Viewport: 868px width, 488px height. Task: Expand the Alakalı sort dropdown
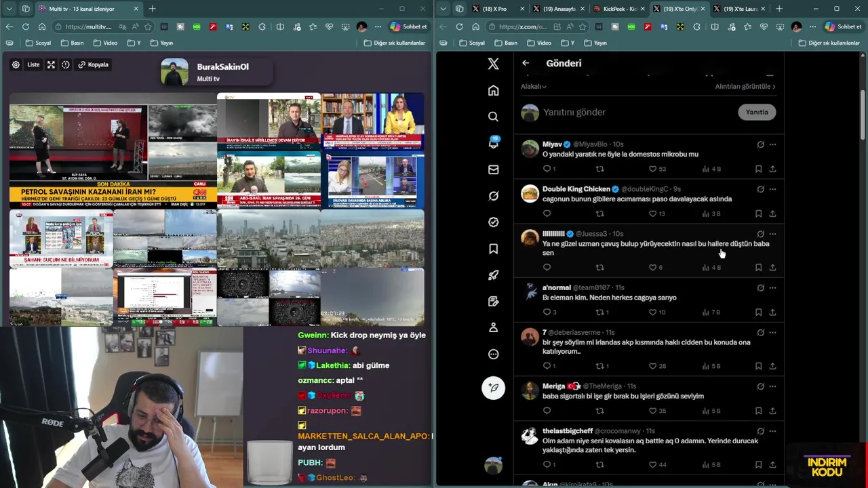[x=534, y=86]
